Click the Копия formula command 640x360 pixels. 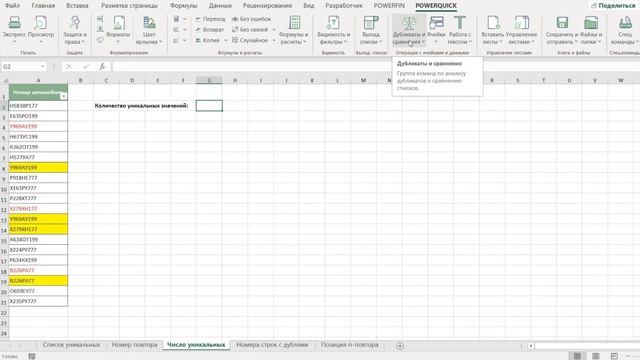tap(207, 40)
